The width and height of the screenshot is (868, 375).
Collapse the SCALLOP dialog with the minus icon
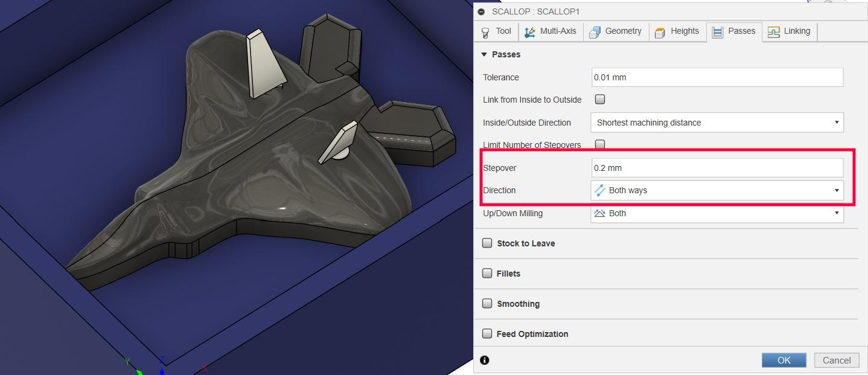click(x=481, y=11)
